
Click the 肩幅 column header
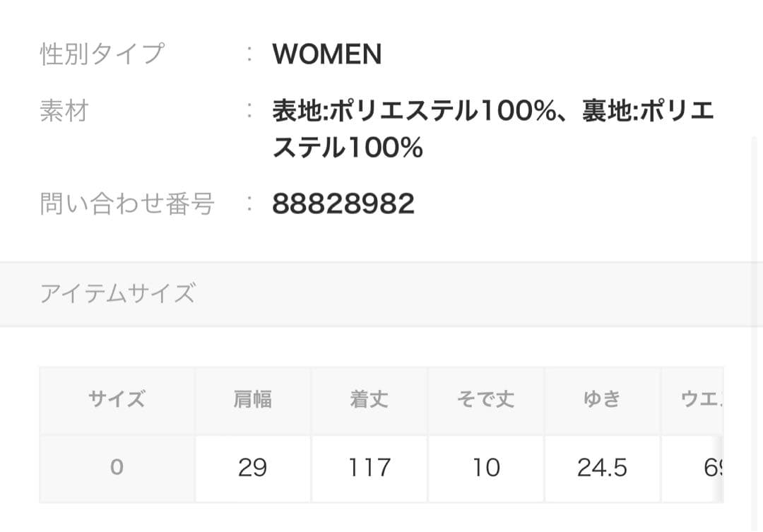252,400
